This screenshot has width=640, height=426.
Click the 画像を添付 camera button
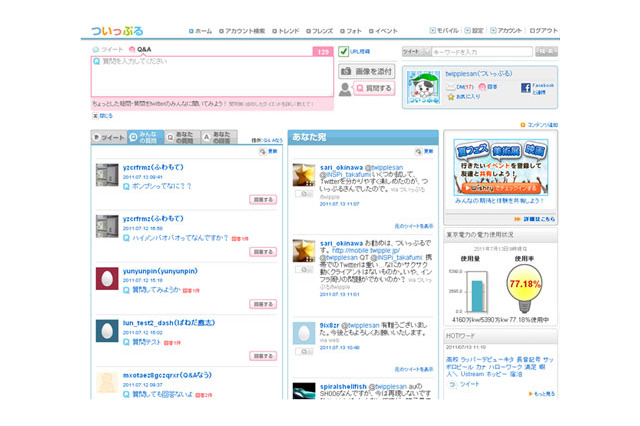click(x=367, y=71)
